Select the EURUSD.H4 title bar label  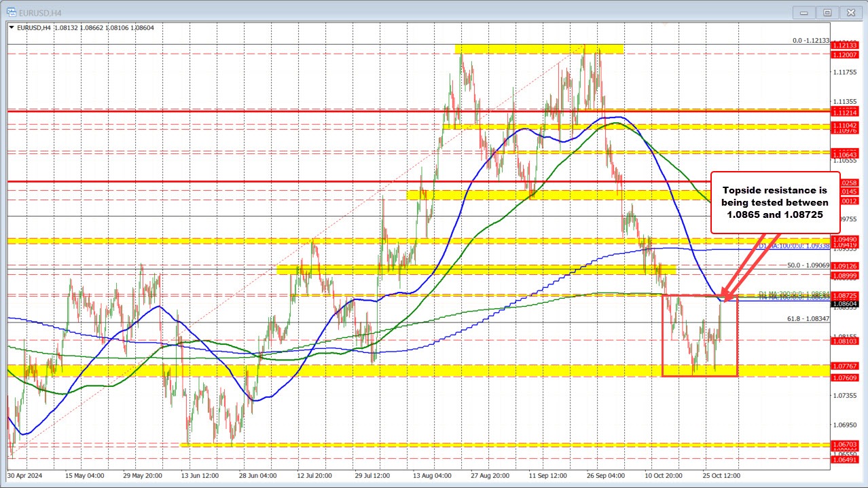[x=41, y=12]
